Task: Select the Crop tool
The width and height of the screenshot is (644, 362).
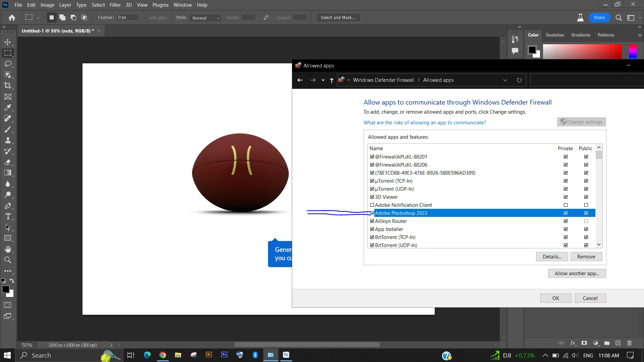Action: 8,85
